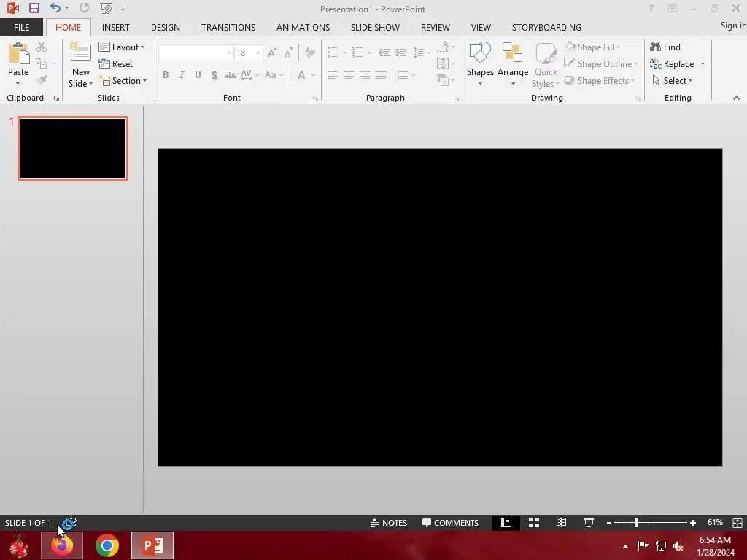Image resolution: width=747 pixels, height=560 pixels.
Task: Click the Find binoculars button
Action: tap(665, 47)
